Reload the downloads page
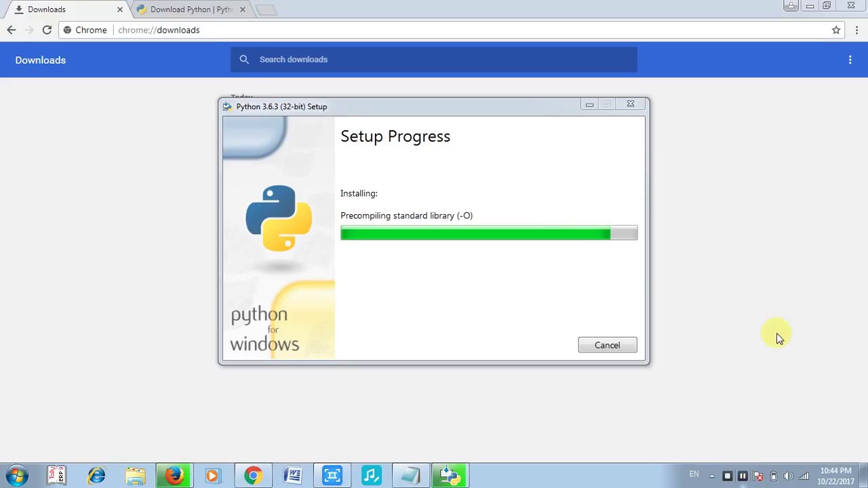This screenshot has height=488, width=868. pyautogui.click(x=47, y=30)
